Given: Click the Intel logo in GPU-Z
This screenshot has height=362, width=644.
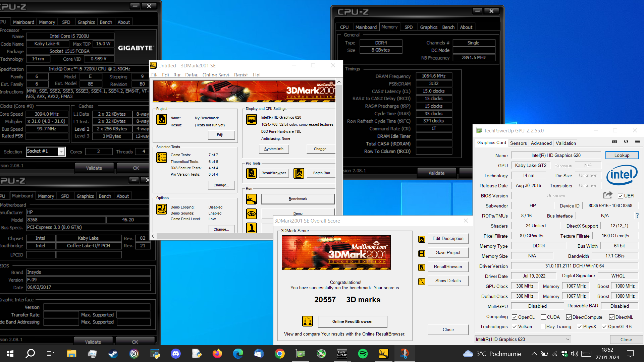Looking at the screenshot, I should (x=622, y=175).
